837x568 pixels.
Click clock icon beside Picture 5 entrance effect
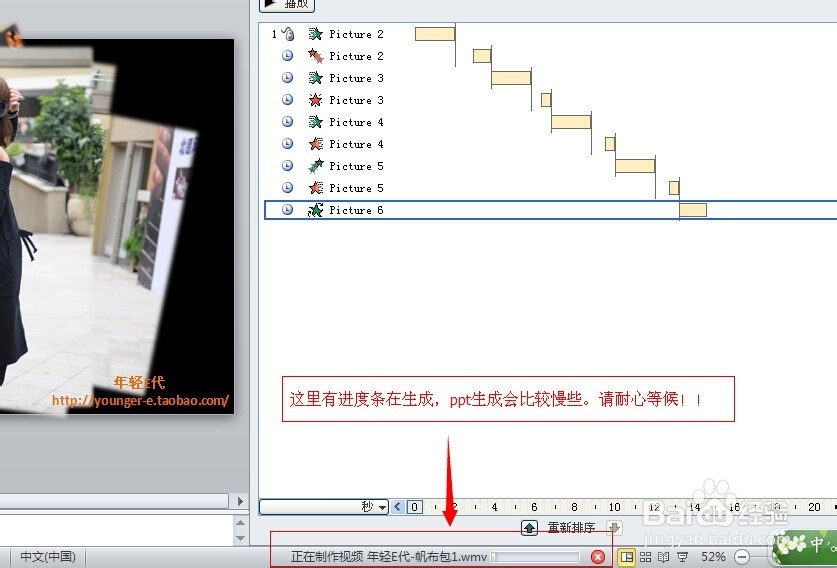coord(287,165)
